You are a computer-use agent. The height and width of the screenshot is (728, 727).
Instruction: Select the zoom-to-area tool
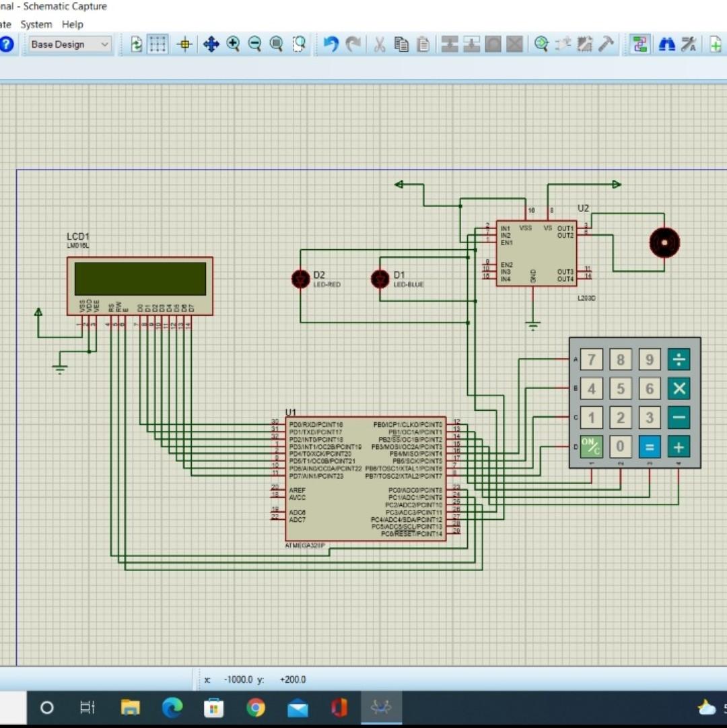pos(299,44)
